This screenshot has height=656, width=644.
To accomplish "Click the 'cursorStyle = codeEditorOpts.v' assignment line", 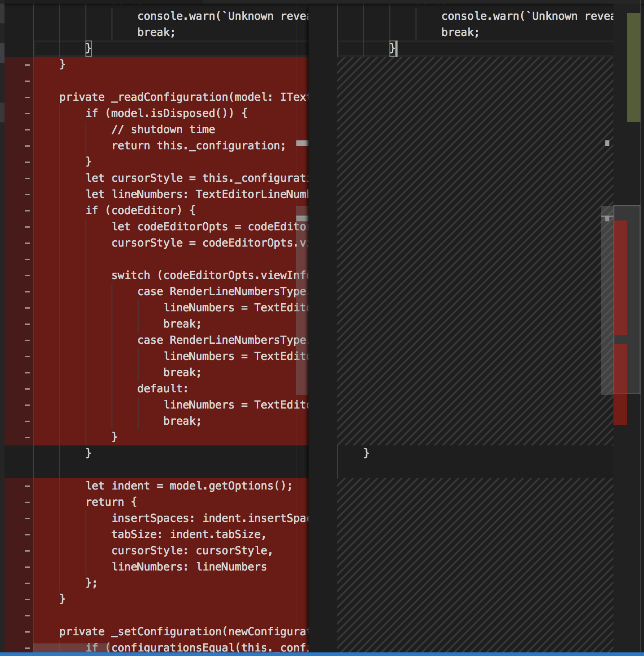I will 210,243.
